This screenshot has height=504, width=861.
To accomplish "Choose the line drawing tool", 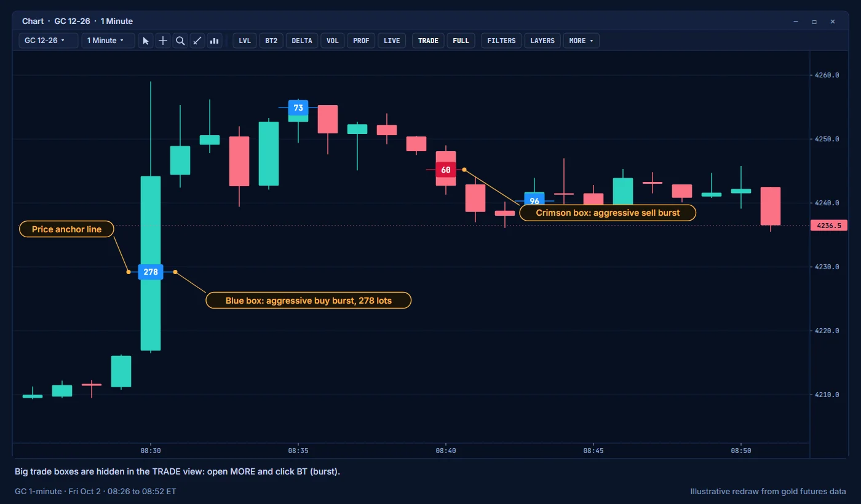I will pos(197,41).
